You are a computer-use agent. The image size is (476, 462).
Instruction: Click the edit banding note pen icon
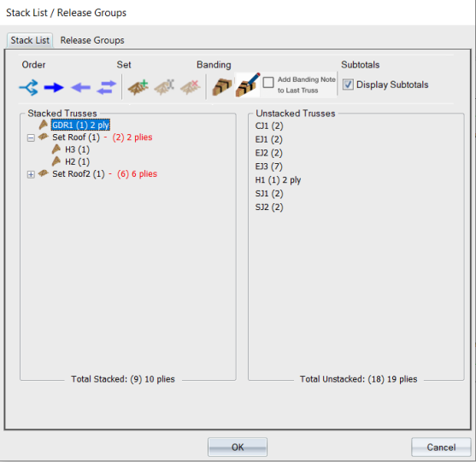[x=248, y=85]
